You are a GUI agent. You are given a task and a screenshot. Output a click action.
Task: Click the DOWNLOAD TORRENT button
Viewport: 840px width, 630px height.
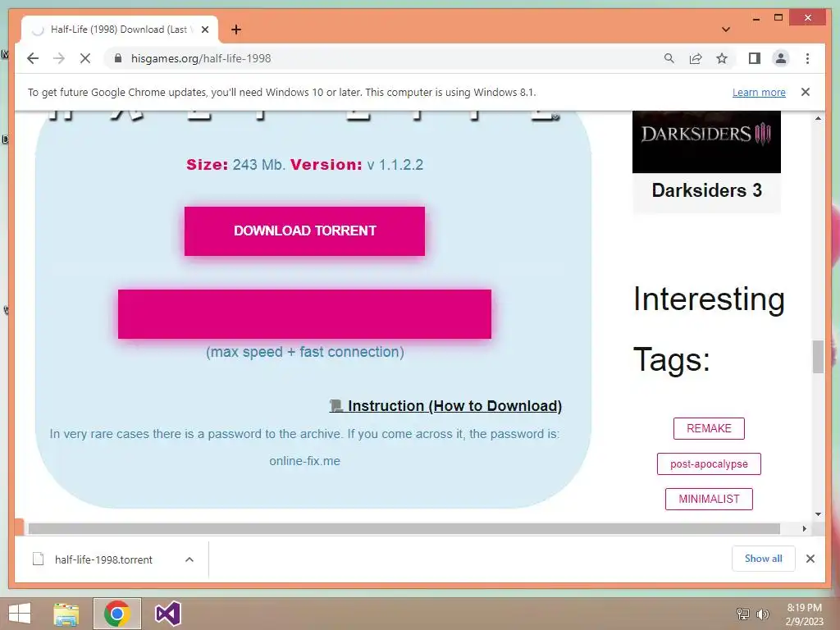[304, 231]
